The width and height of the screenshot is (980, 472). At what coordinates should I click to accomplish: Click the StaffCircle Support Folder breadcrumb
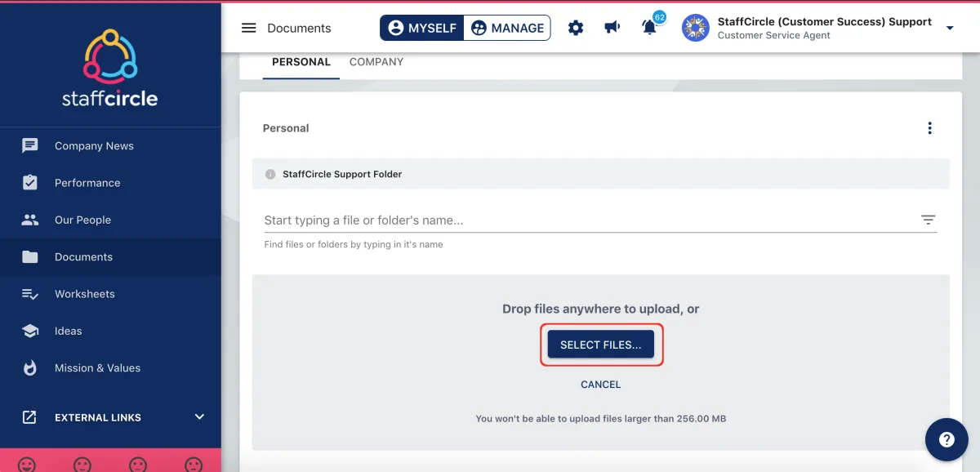tap(342, 174)
